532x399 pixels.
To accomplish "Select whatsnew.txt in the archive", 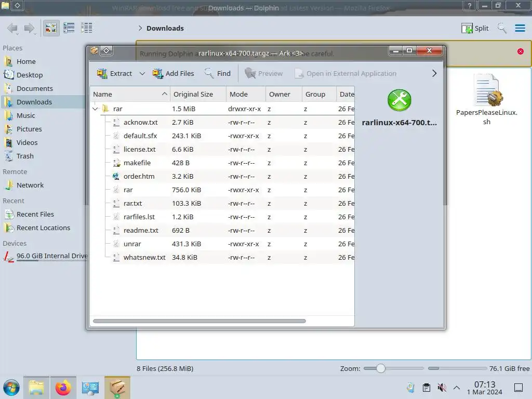I will coord(144,258).
